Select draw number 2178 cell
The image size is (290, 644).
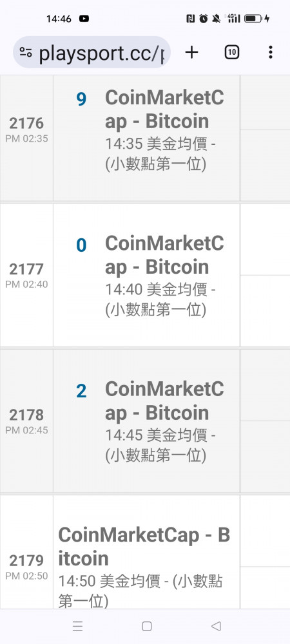pyautogui.click(x=26, y=421)
